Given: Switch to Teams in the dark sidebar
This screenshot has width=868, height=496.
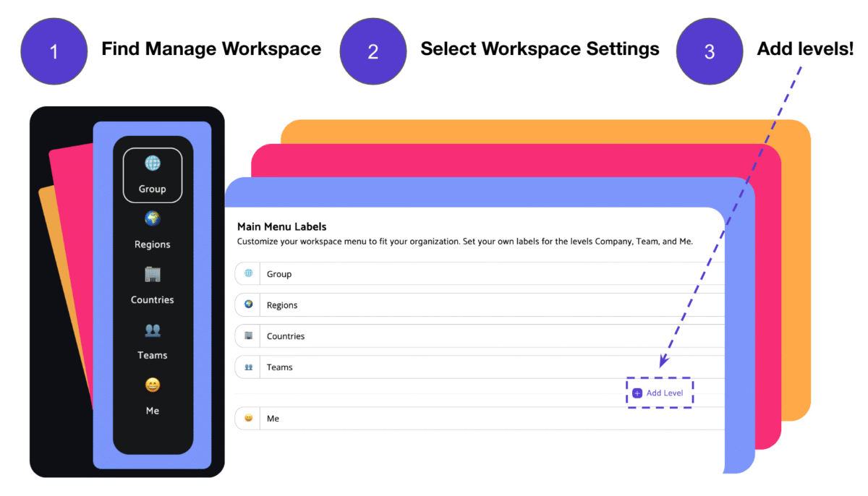Looking at the screenshot, I should point(153,341).
